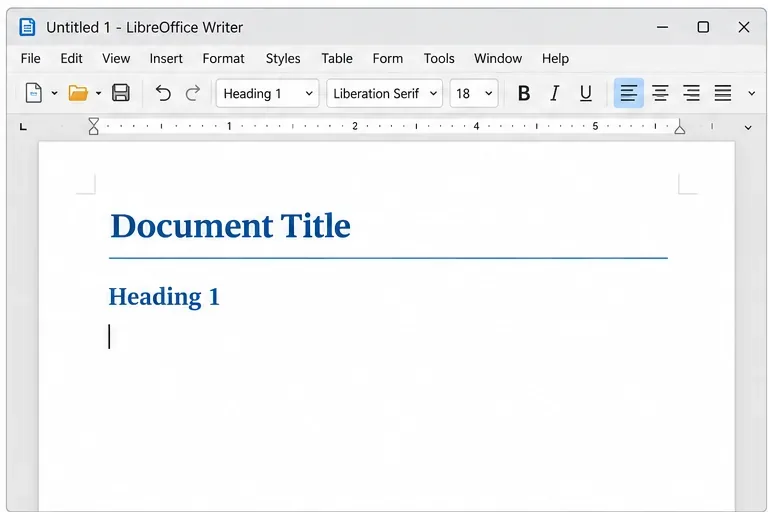
Task: Click the New Document icon
Action: [33, 93]
